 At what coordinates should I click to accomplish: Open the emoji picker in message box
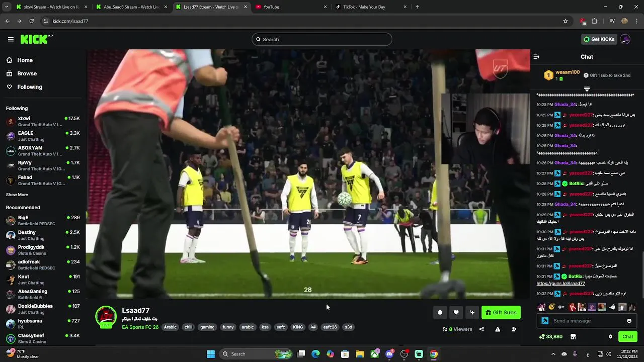(x=629, y=321)
